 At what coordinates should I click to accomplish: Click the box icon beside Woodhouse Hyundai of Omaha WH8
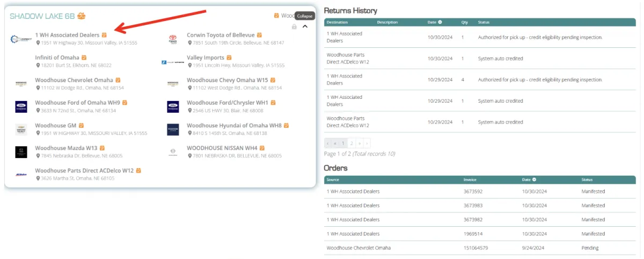click(x=287, y=125)
